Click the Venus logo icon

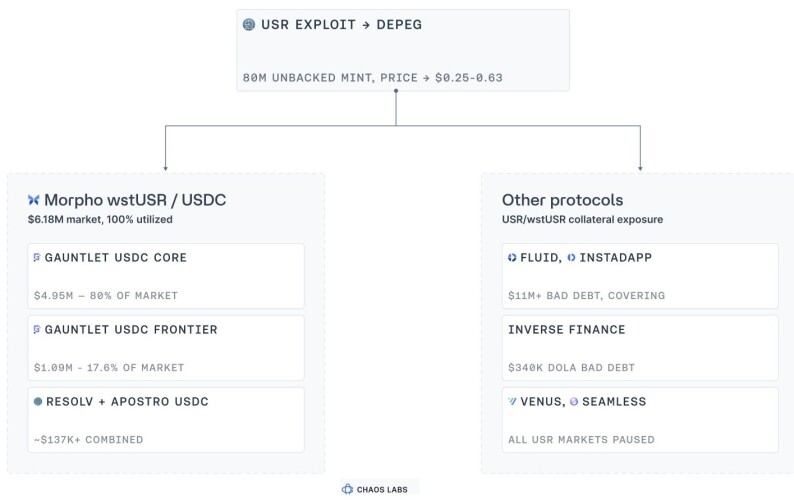[x=512, y=401]
